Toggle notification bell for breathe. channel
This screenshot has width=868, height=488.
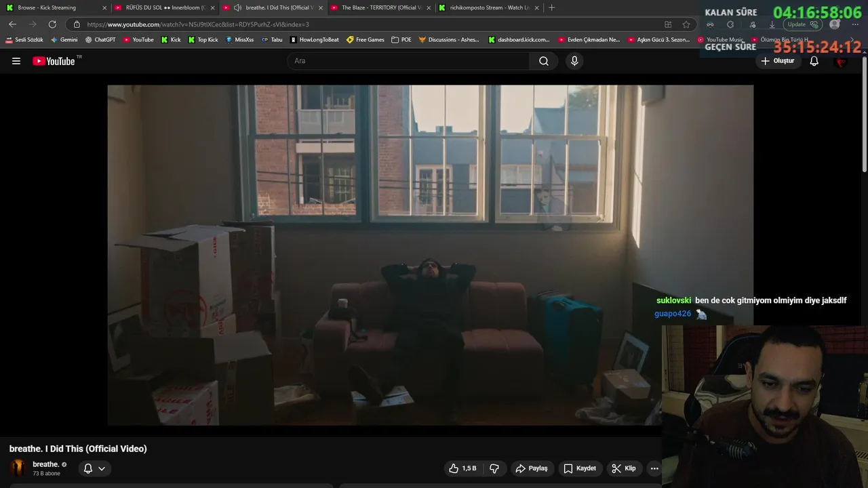tap(87, 468)
